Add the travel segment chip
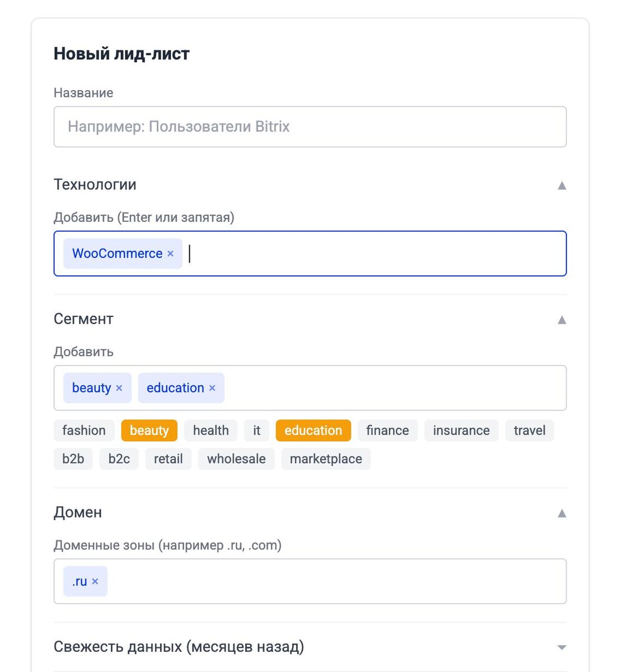The width and height of the screenshot is (627, 672). 530,431
